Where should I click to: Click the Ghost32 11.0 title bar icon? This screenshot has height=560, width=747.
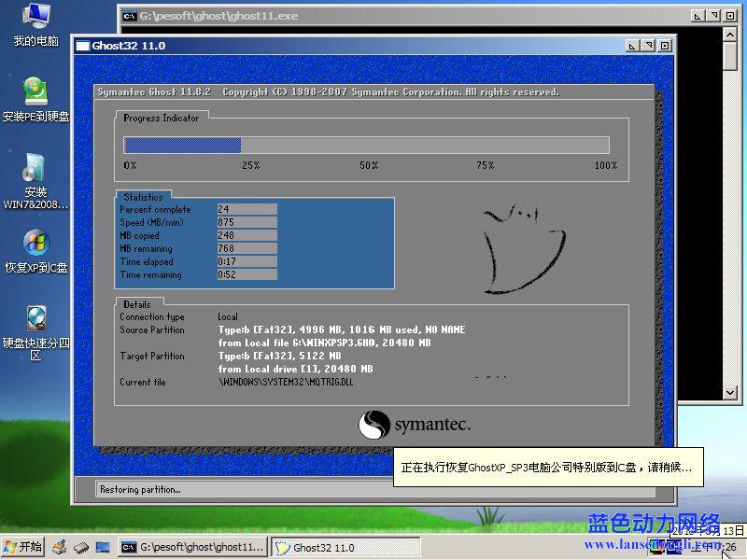[x=82, y=46]
